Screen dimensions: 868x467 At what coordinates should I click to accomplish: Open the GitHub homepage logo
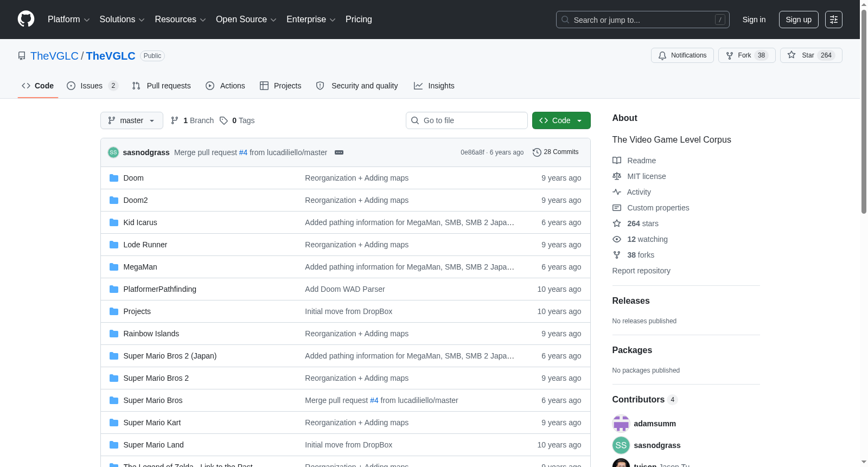26,19
